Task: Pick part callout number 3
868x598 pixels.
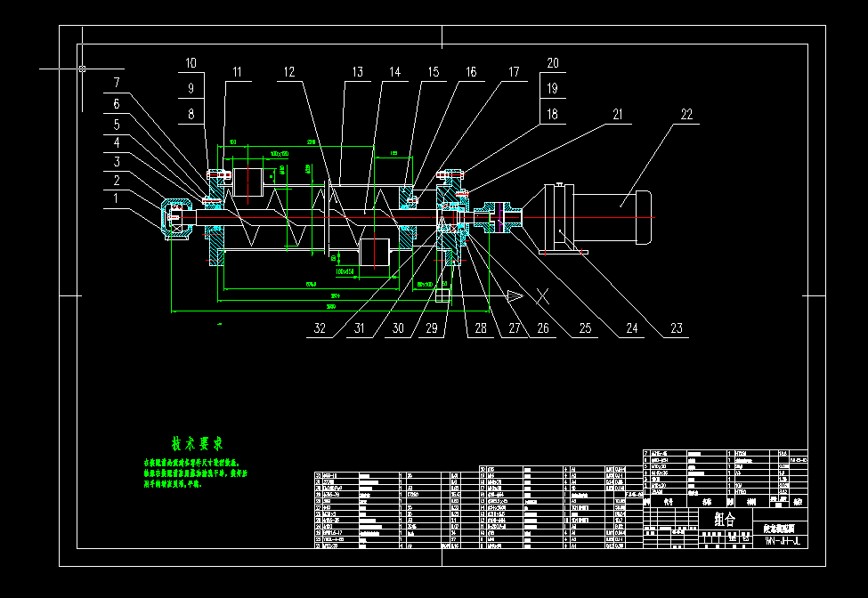Action: (x=117, y=162)
